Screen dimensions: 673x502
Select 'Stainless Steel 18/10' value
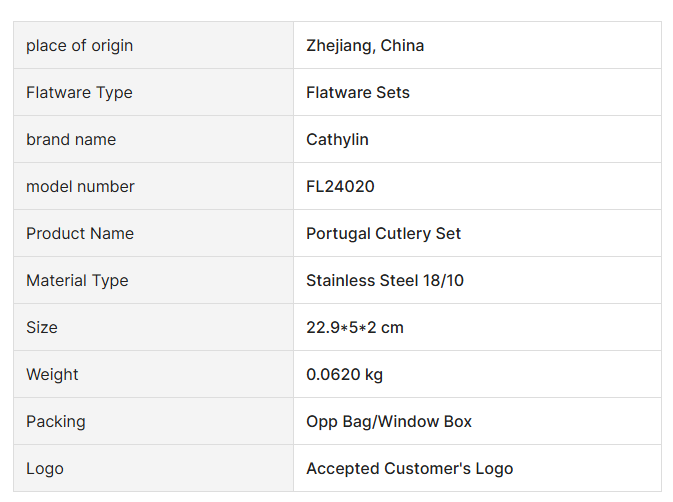click(385, 281)
